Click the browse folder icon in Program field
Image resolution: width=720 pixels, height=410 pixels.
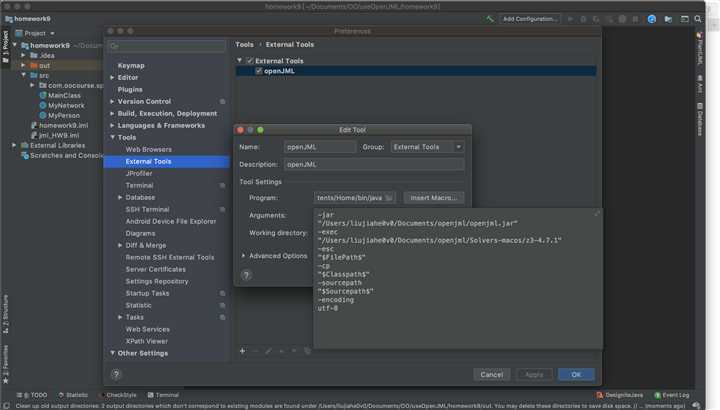click(389, 198)
